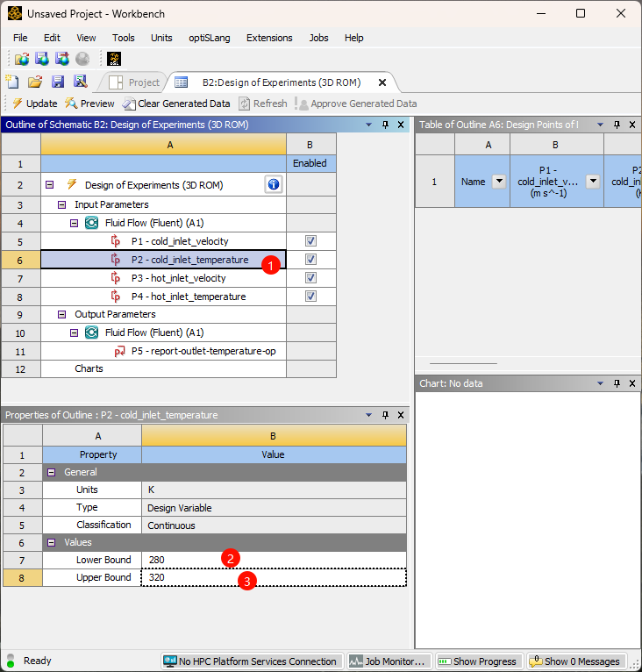Click the optiSLang icon in top toolbar

(x=114, y=59)
